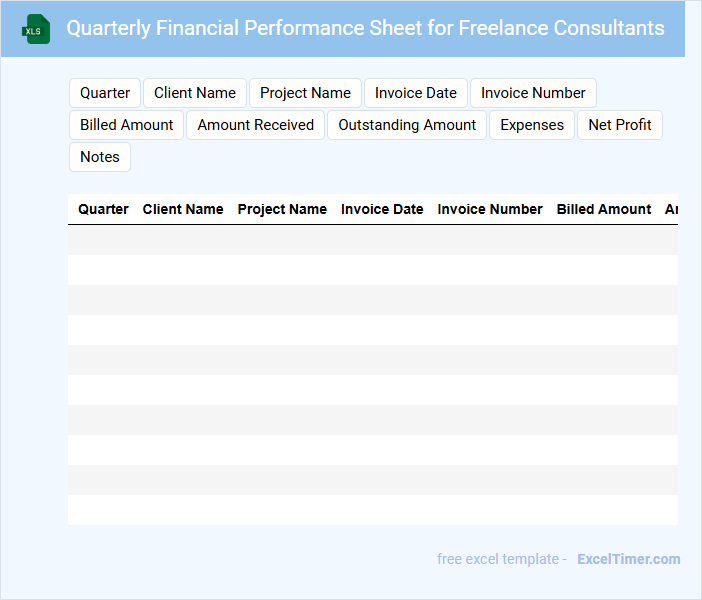The image size is (702, 600).
Task: Click the green XLS file icon
Action: point(37,29)
